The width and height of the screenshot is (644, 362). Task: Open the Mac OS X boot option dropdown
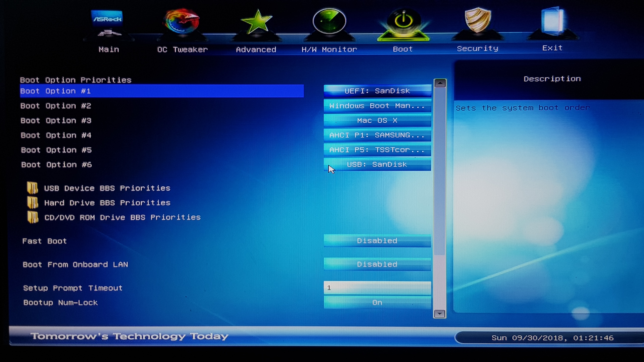click(377, 120)
